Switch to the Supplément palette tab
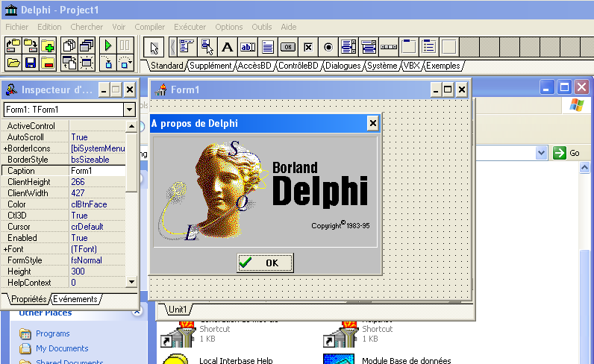The width and height of the screenshot is (594, 364). (x=210, y=66)
